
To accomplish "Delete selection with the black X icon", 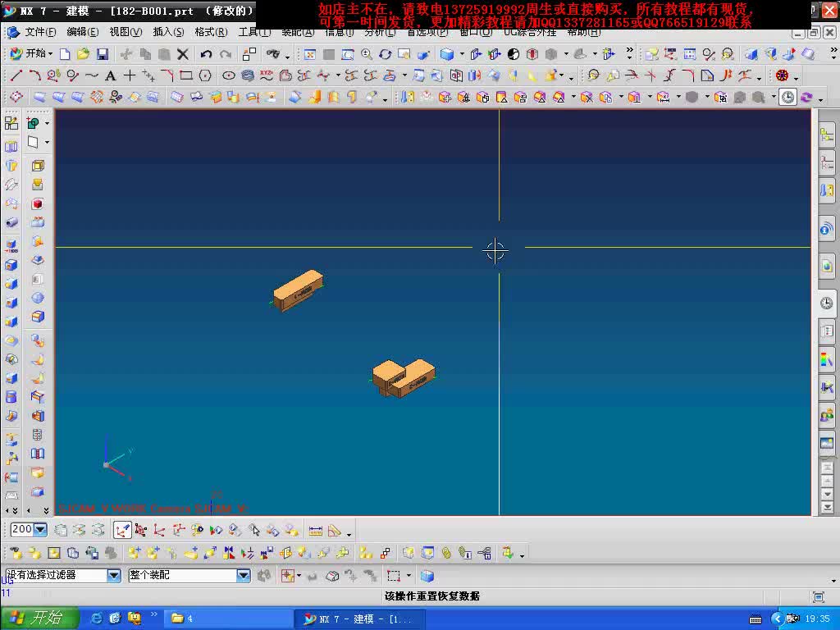I will (x=183, y=54).
